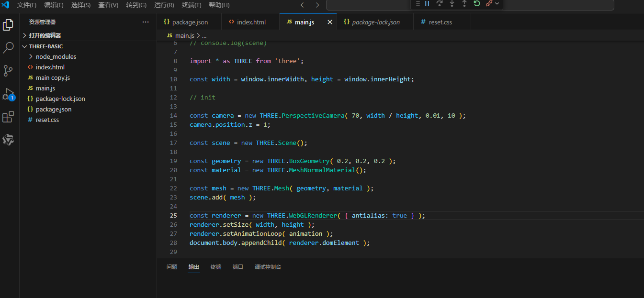Close the main.js editor tab
This screenshot has width=644, height=298.
pos(329,22)
